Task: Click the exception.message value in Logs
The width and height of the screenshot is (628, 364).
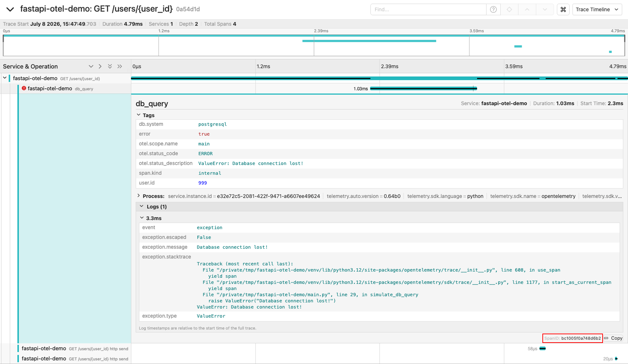Action: [x=232, y=247]
